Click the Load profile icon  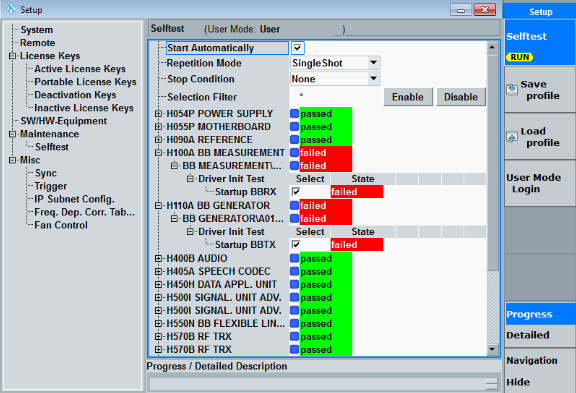512,137
